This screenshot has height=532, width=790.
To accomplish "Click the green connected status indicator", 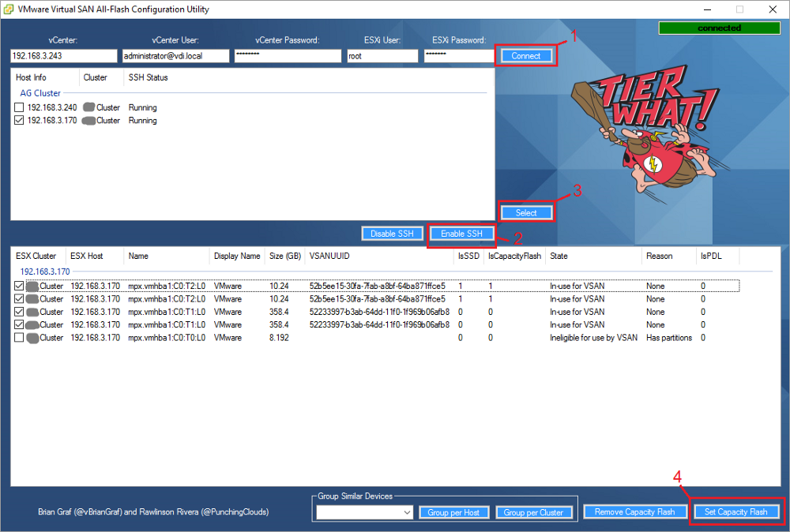I will [x=720, y=28].
